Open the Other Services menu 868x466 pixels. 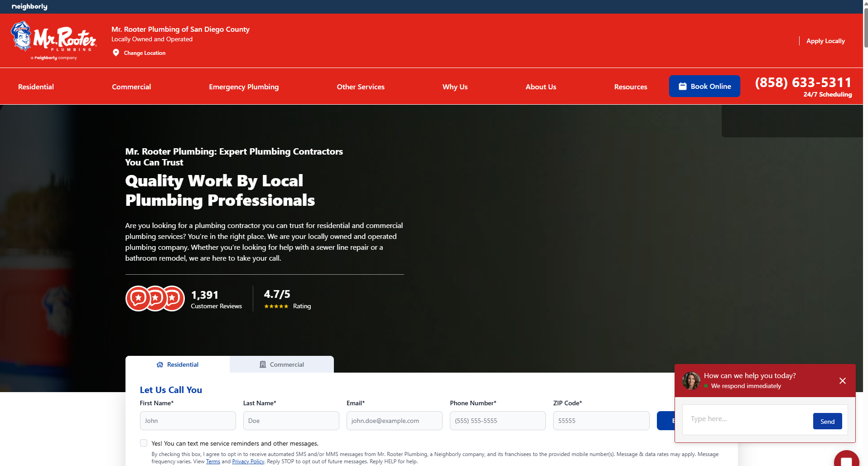(x=361, y=87)
